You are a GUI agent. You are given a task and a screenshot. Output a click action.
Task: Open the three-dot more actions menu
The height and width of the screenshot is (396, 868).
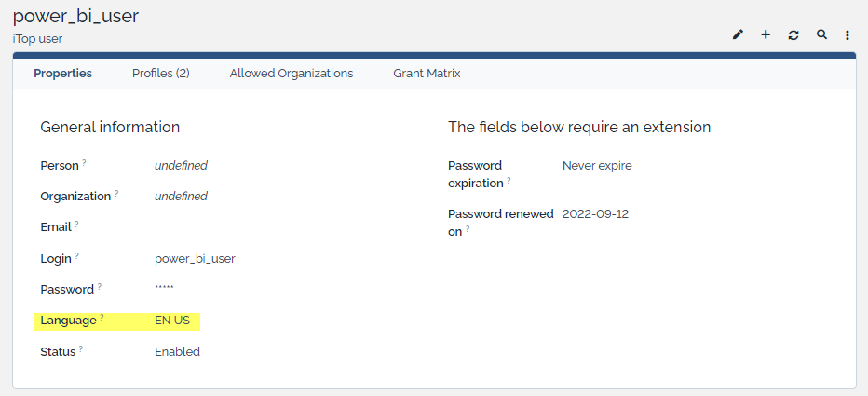[848, 34]
